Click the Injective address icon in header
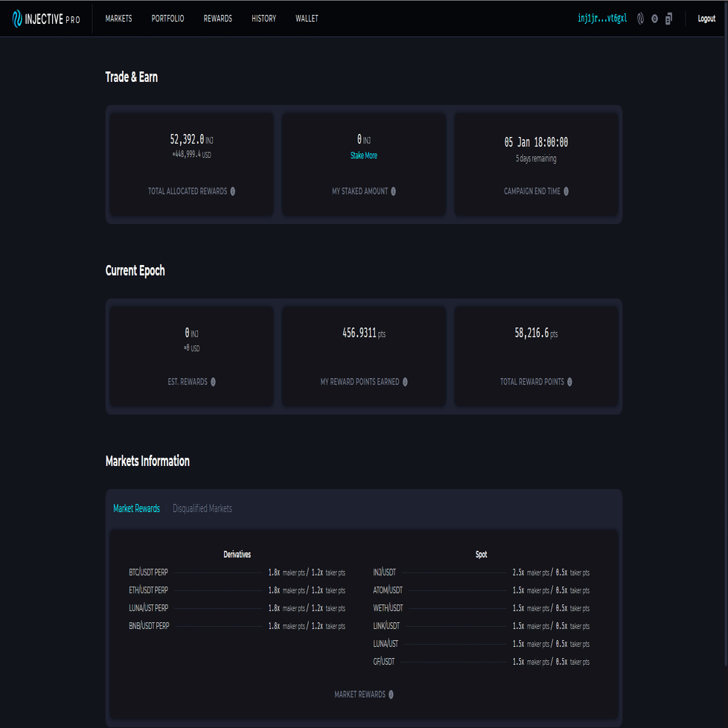This screenshot has height=728, width=728. click(640, 19)
